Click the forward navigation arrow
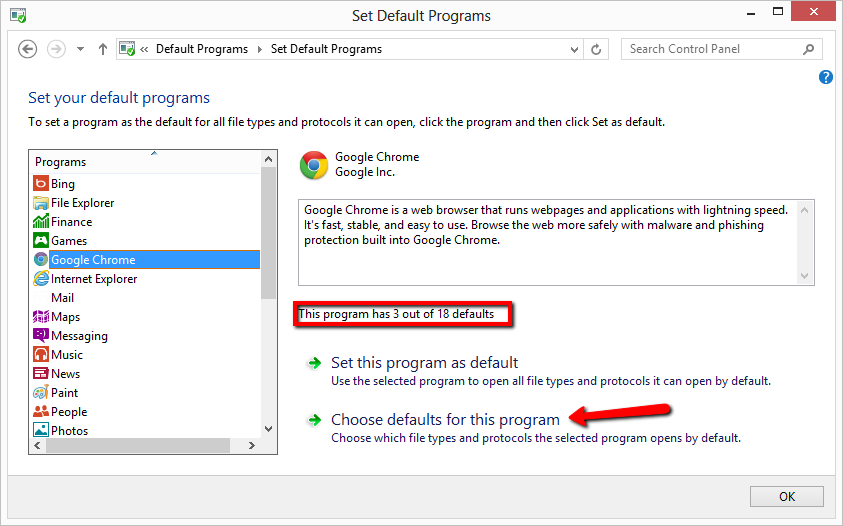Image resolution: width=843 pixels, height=526 pixels. click(56, 49)
